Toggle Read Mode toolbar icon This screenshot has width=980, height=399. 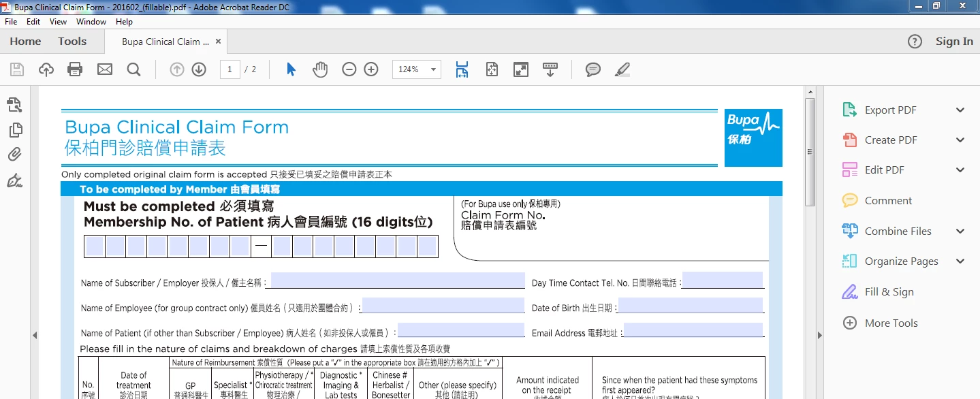tap(550, 69)
